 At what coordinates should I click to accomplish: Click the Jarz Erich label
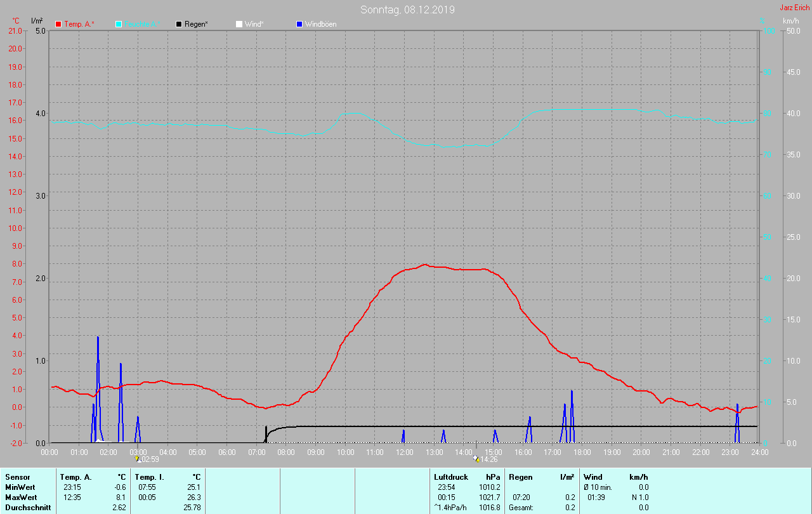794,8
